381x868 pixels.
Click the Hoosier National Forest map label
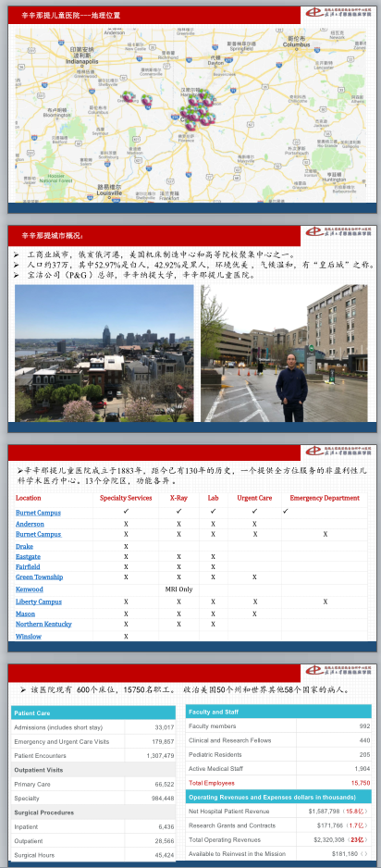(x=55, y=178)
